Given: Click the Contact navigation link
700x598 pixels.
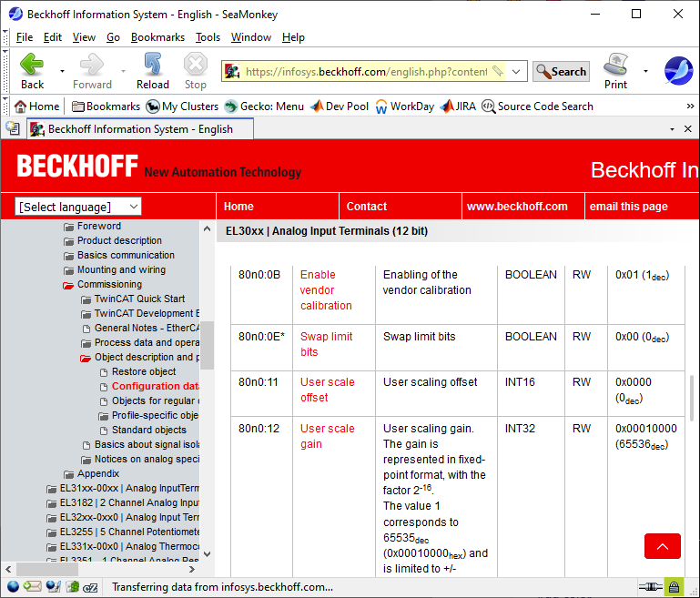Looking at the screenshot, I should 366,207.
